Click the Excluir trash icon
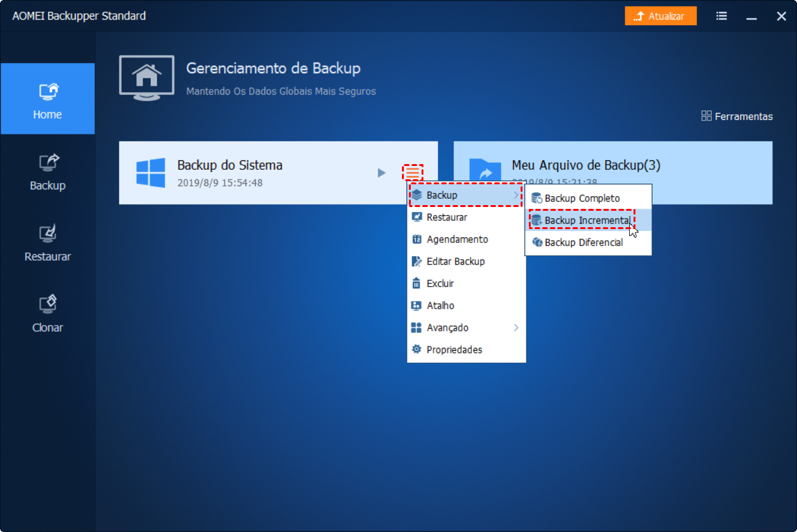797x532 pixels. click(416, 283)
